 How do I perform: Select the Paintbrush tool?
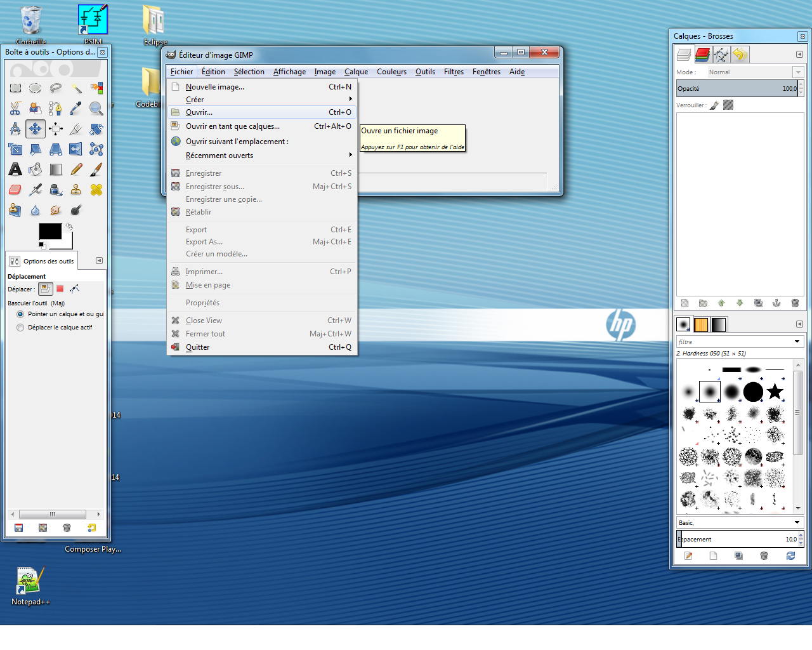pos(96,169)
